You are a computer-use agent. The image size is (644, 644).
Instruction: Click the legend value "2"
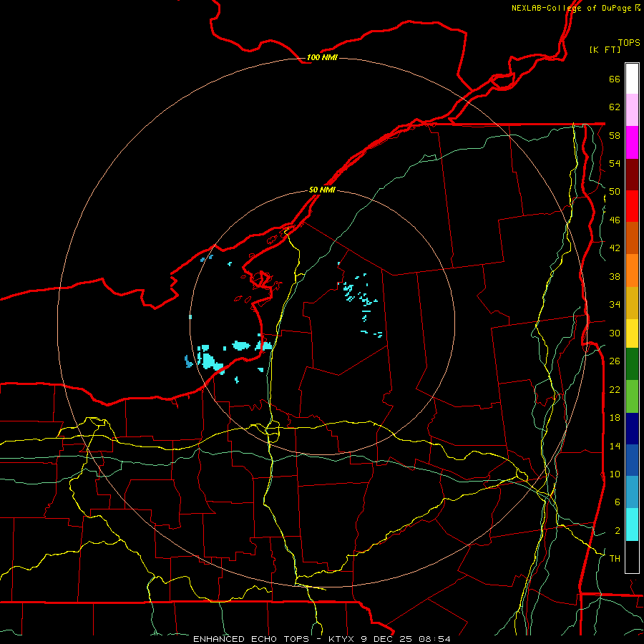point(617,531)
